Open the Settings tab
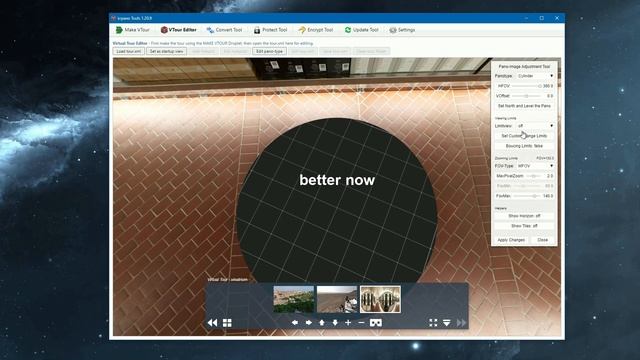640x360 pixels. [x=402, y=30]
